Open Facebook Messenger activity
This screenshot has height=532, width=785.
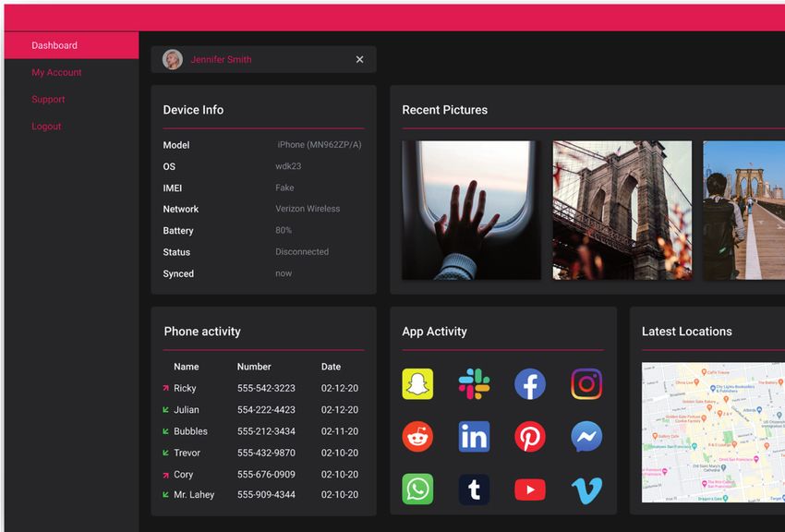pos(586,437)
